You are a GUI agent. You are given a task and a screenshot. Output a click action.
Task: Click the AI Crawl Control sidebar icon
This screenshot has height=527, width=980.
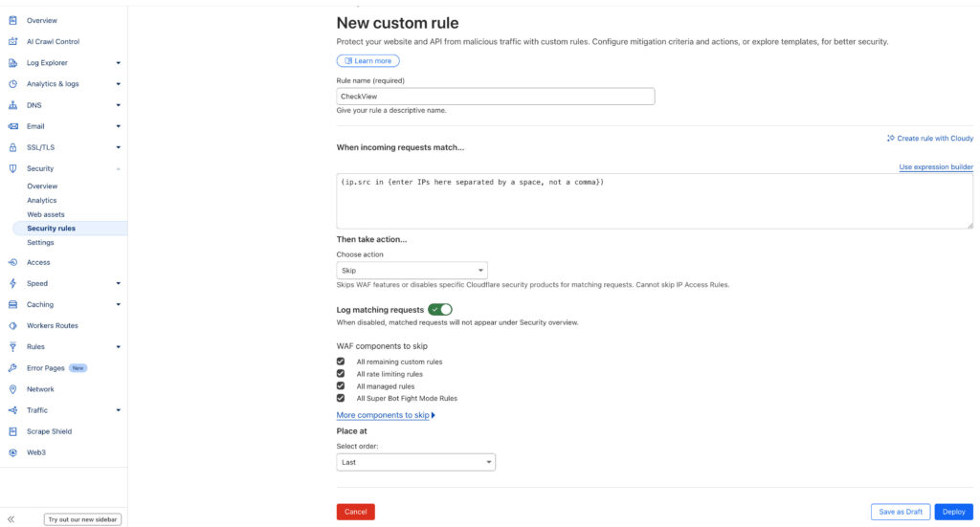12,42
